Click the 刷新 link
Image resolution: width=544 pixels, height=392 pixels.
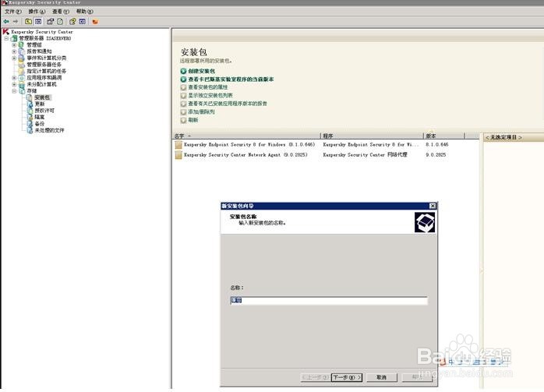pyautogui.click(x=193, y=120)
